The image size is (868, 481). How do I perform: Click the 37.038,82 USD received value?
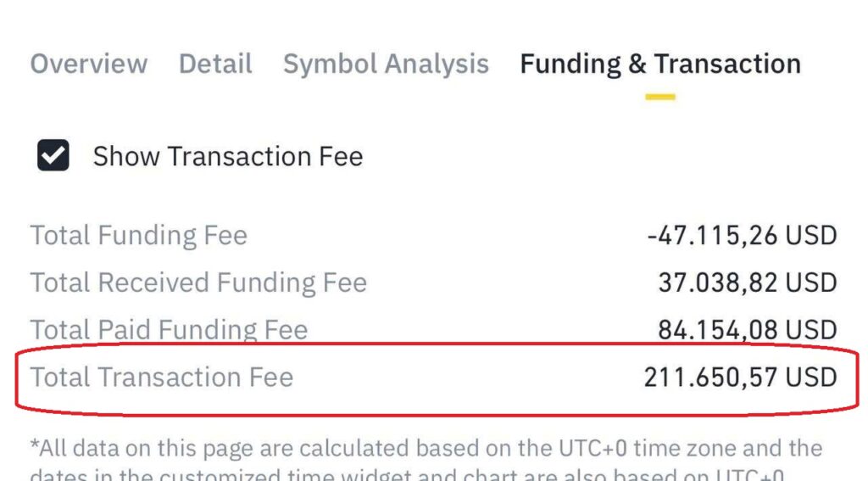coord(748,282)
